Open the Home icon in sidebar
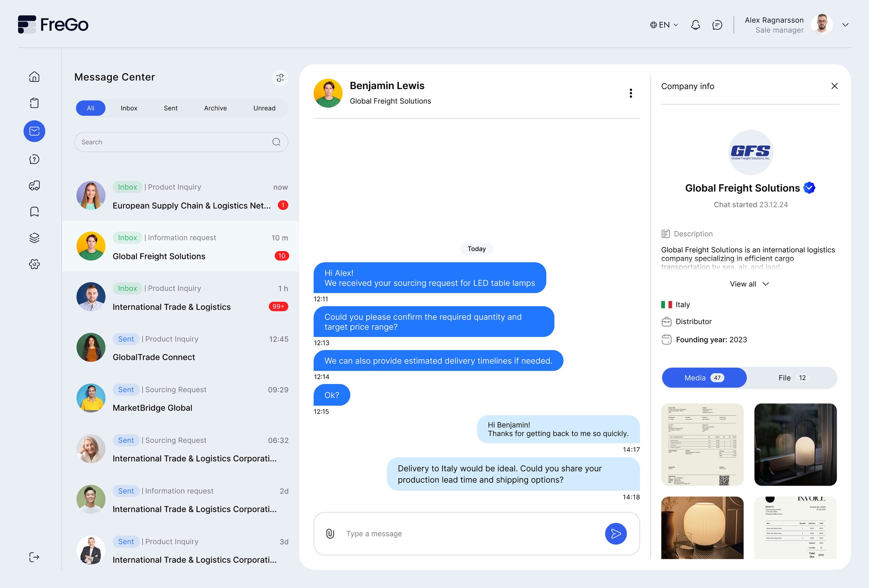The height and width of the screenshot is (588, 869). pyautogui.click(x=34, y=77)
